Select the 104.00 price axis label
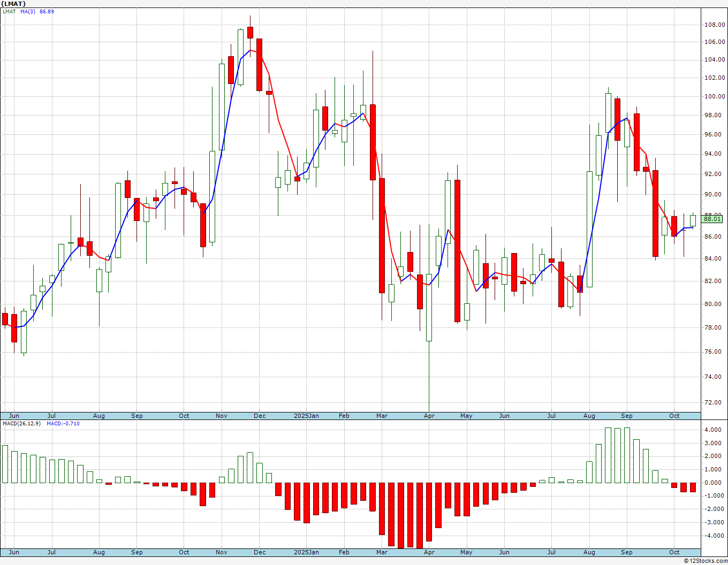This screenshot has height=565, width=728. [x=715, y=60]
